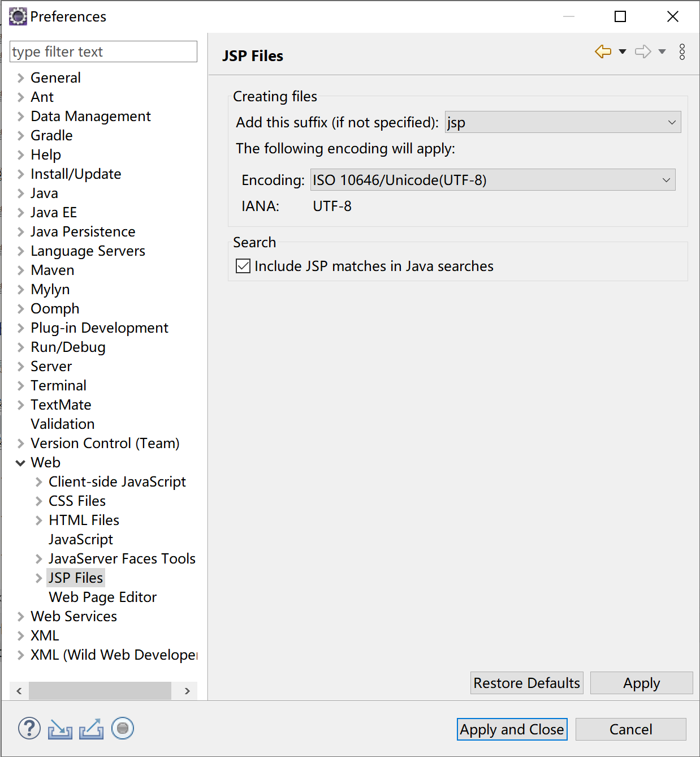This screenshot has width=700, height=757.
Task: Open the view menu with three dots
Action: [x=682, y=51]
